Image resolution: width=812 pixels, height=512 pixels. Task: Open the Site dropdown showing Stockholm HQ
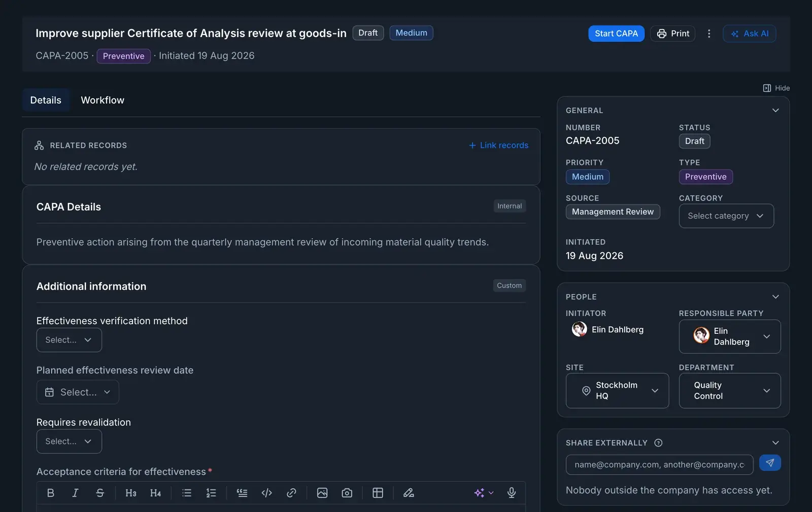(617, 391)
